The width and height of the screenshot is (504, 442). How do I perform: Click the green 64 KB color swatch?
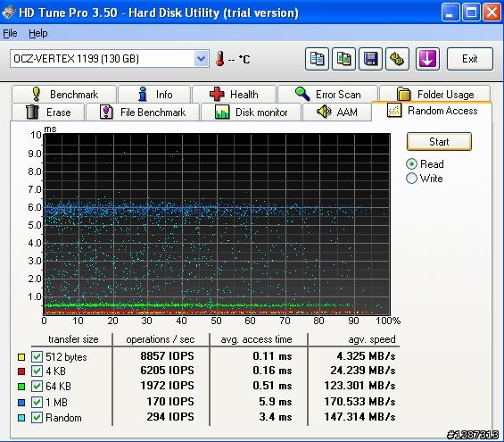21,387
